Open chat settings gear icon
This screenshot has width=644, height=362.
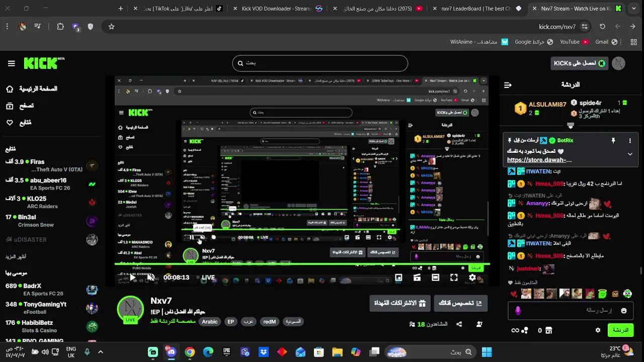point(598,330)
